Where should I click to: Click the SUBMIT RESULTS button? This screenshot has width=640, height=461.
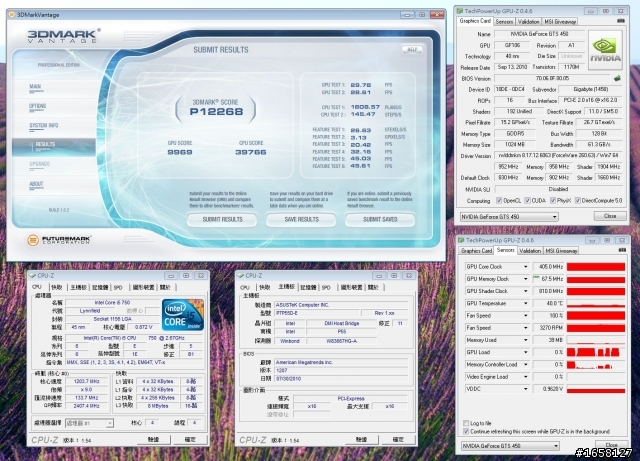click(x=222, y=220)
